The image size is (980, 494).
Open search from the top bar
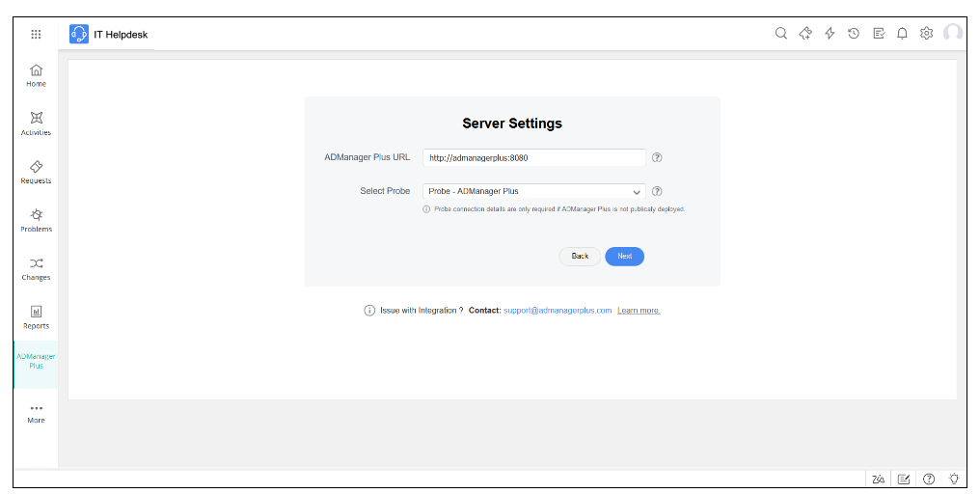click(781, 33)
